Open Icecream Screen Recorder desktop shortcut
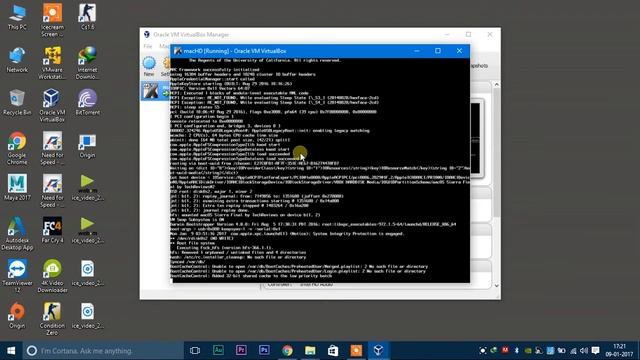Viewport: 640px width, 360px height. 52,20
